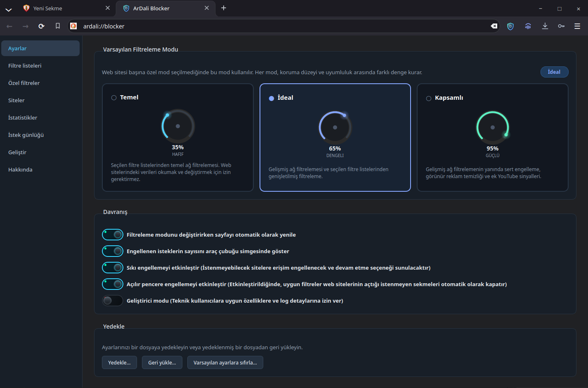Toggle Açılır pencere engellemeyi switch
This screenshot has height=388, width=588.
113,284
